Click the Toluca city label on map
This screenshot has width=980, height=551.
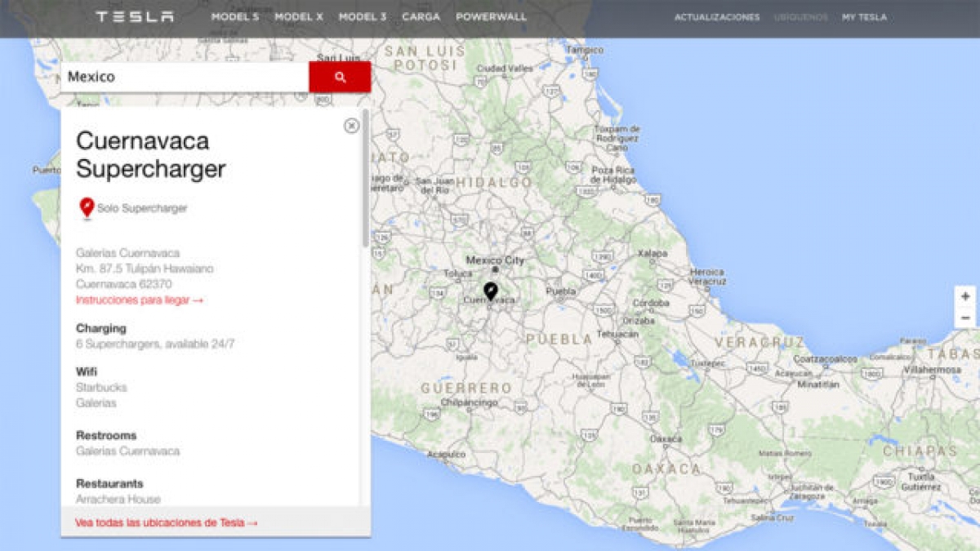458,273
